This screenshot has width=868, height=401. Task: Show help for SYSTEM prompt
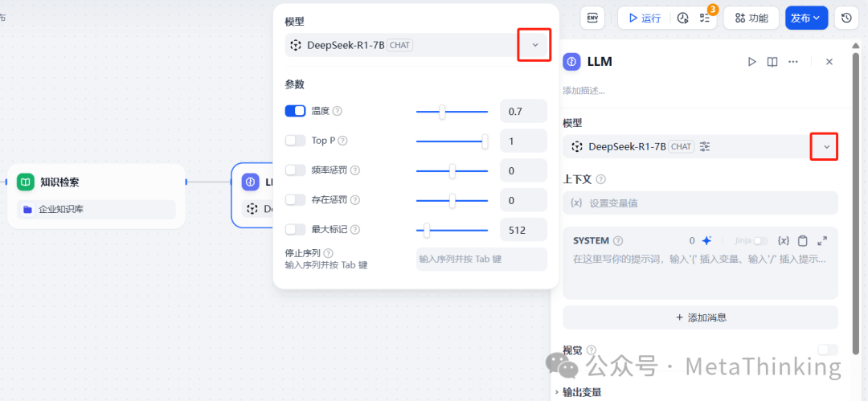[x=618, y=241]
